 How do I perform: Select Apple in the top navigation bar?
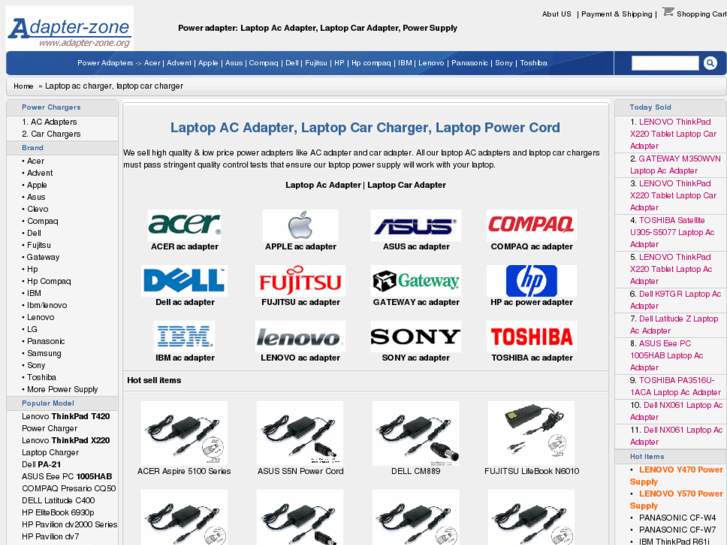tap(208, 63)
